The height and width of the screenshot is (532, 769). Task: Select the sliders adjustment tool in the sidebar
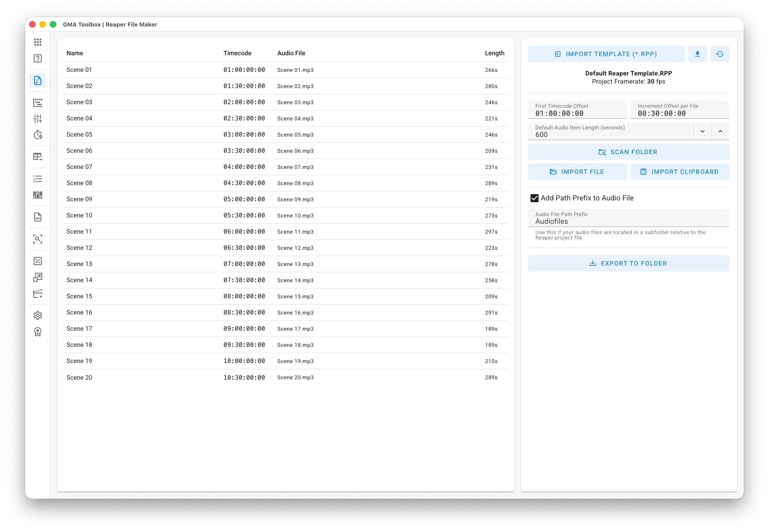point(38,119)
